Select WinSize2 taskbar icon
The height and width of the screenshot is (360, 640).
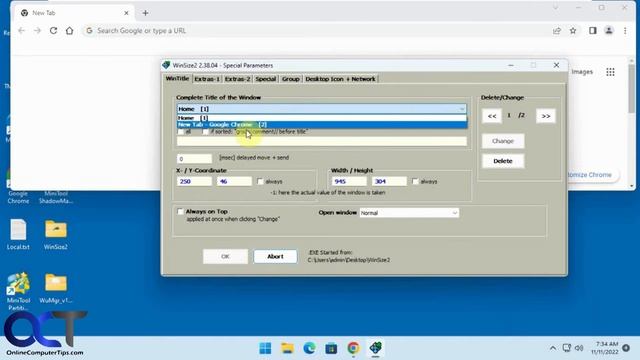(376, 348)
